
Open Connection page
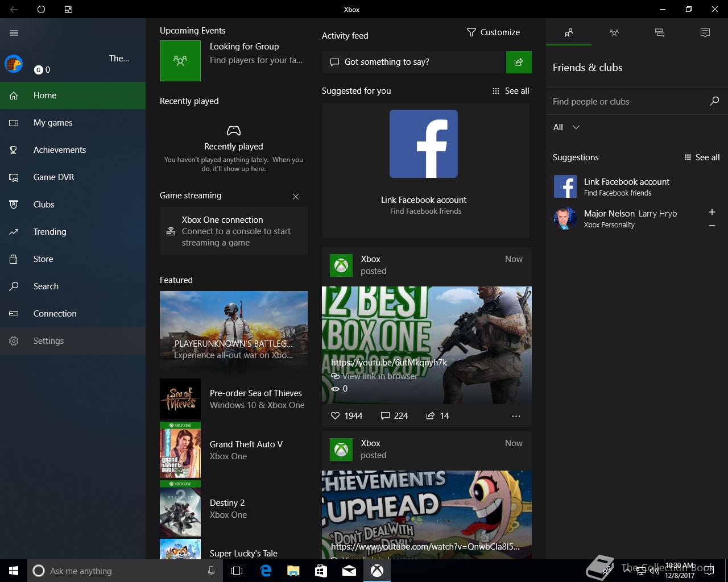[x=73, y=314]
